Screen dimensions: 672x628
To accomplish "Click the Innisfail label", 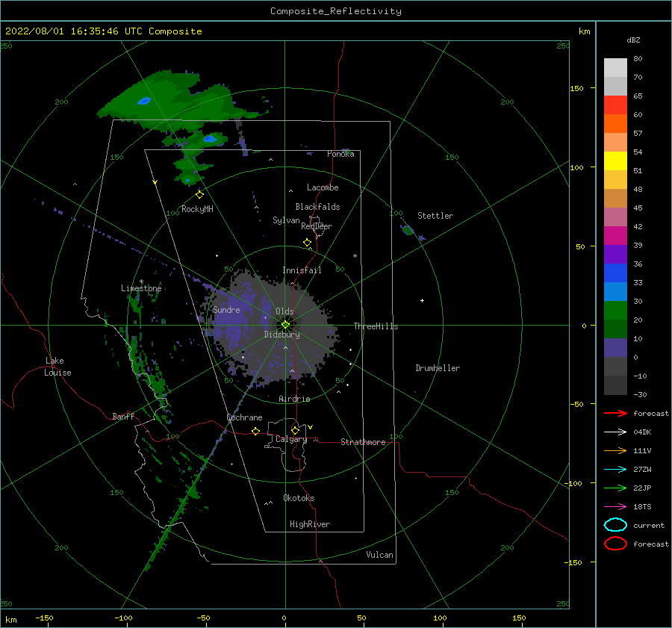I will point(302,270).
